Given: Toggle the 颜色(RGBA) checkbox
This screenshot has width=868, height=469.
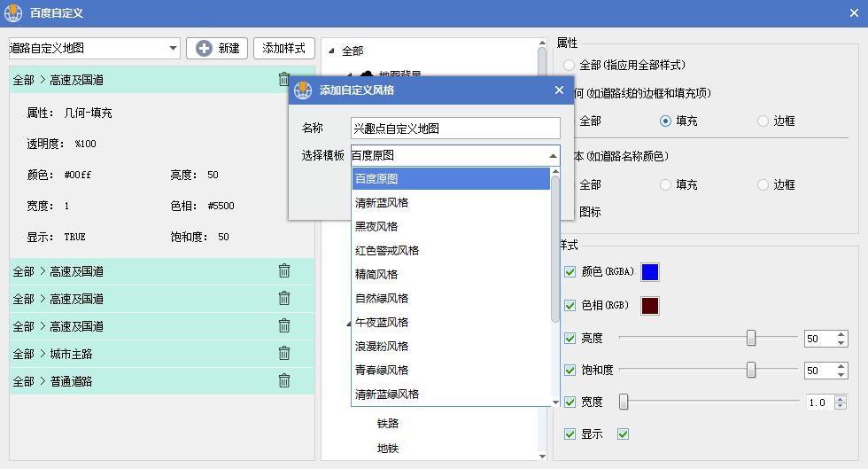Looking at the screenshot, I should 570,271.
